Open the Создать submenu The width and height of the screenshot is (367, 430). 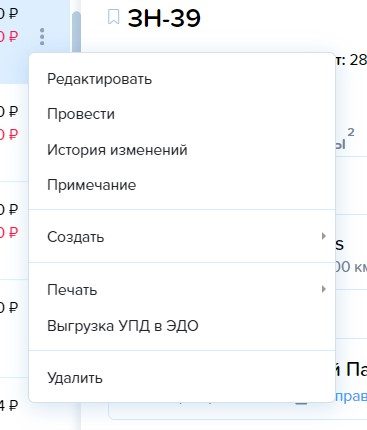(182, 237)
